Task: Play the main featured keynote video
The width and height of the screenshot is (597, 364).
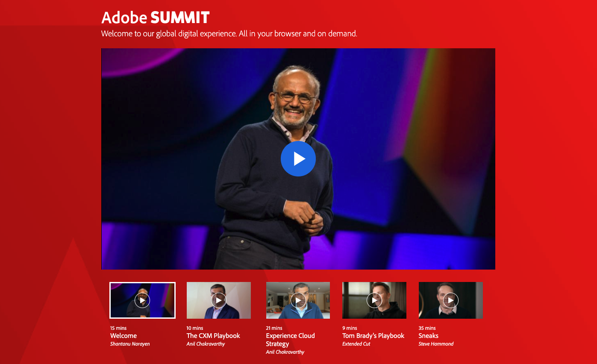Action: [298, 159]
